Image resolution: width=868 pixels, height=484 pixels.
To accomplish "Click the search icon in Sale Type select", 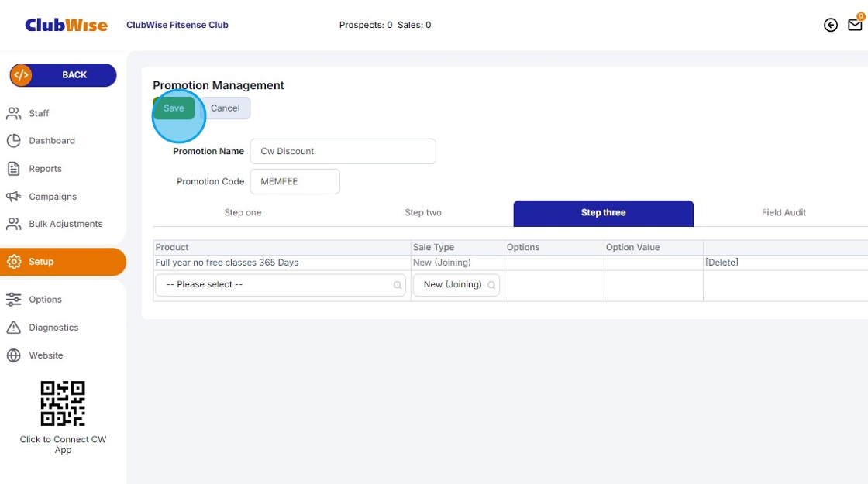I will point(491,285).
